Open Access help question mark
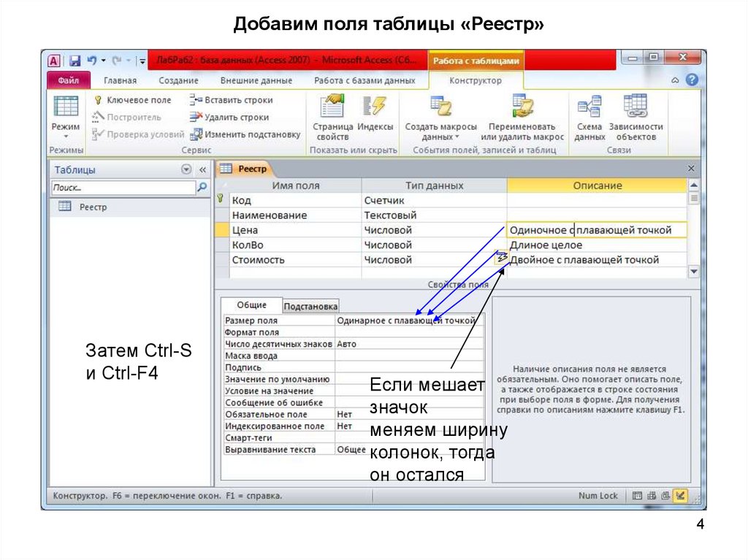This screenshot has height=560, width=748. click(x=692, y=80)
